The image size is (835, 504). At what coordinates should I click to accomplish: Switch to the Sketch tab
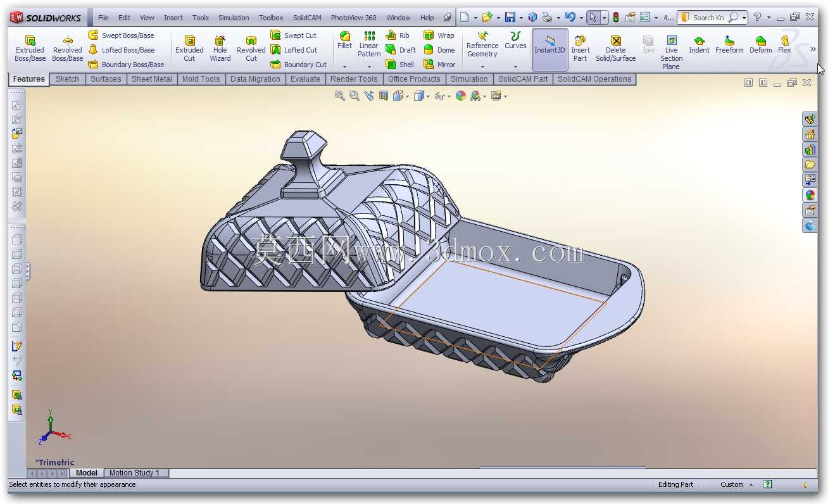coord(67,79)
